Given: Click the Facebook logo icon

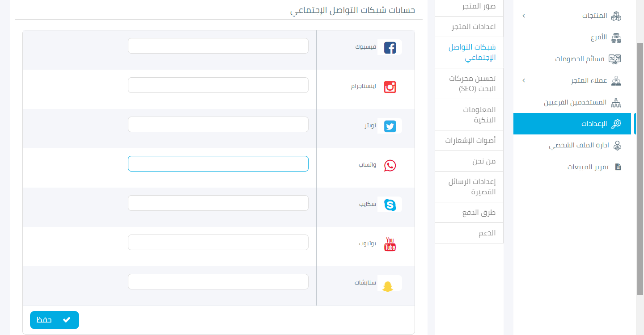Looking at the screenshot, I should (390, 48).
